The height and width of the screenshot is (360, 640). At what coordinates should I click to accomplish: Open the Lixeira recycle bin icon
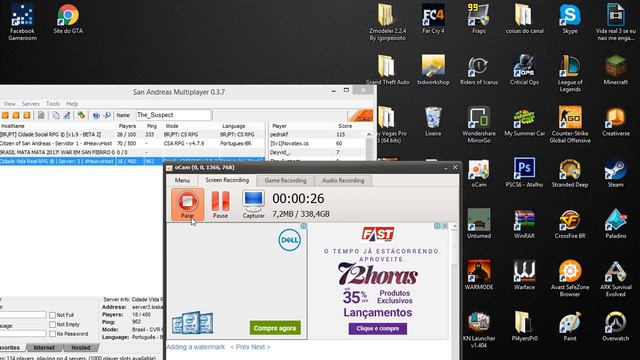[x=433, y=122]
